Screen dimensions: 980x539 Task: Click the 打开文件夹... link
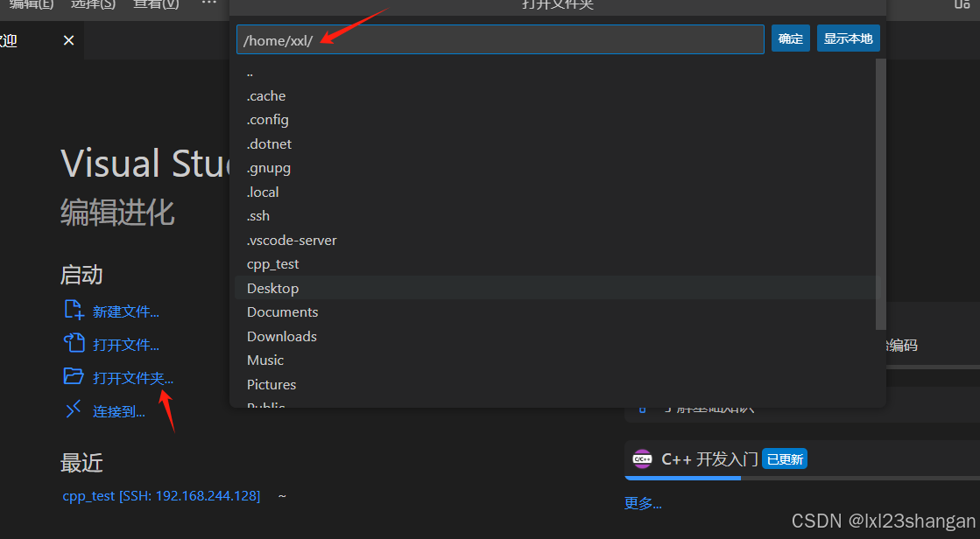pos(133,378)
